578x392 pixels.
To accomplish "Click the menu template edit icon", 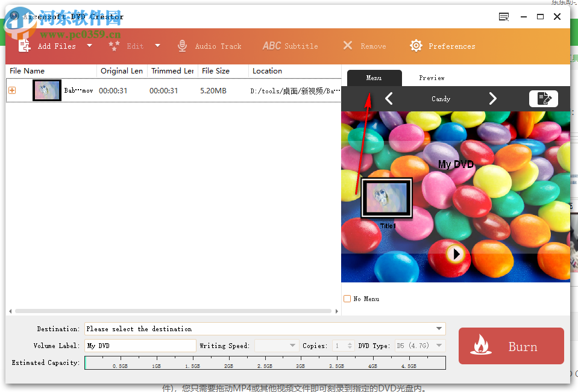I will coord(543,98).
